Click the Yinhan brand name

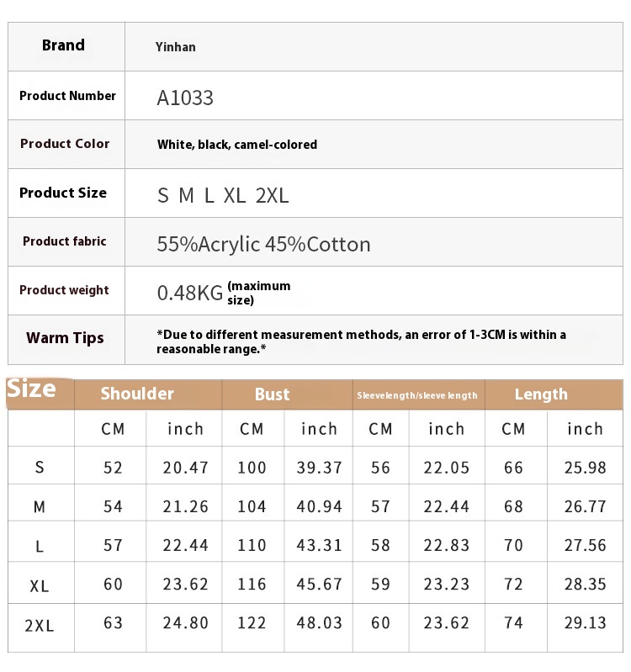point(175,47)
